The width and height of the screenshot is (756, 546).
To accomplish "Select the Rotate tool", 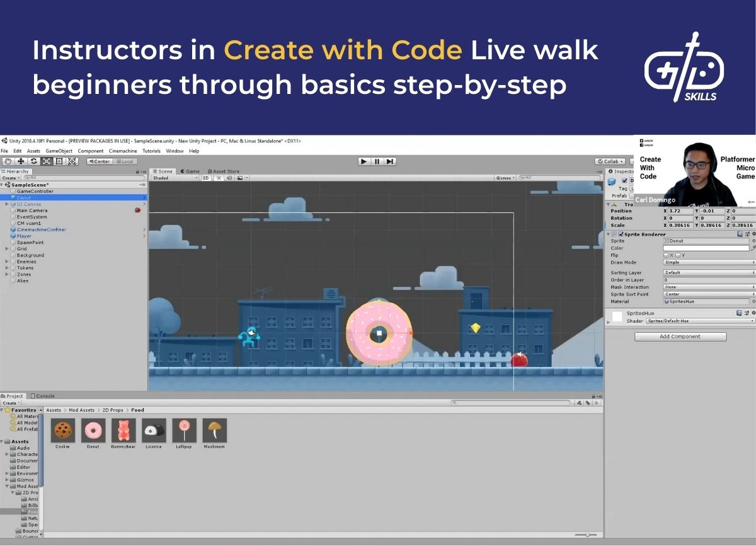I will 33,161.
